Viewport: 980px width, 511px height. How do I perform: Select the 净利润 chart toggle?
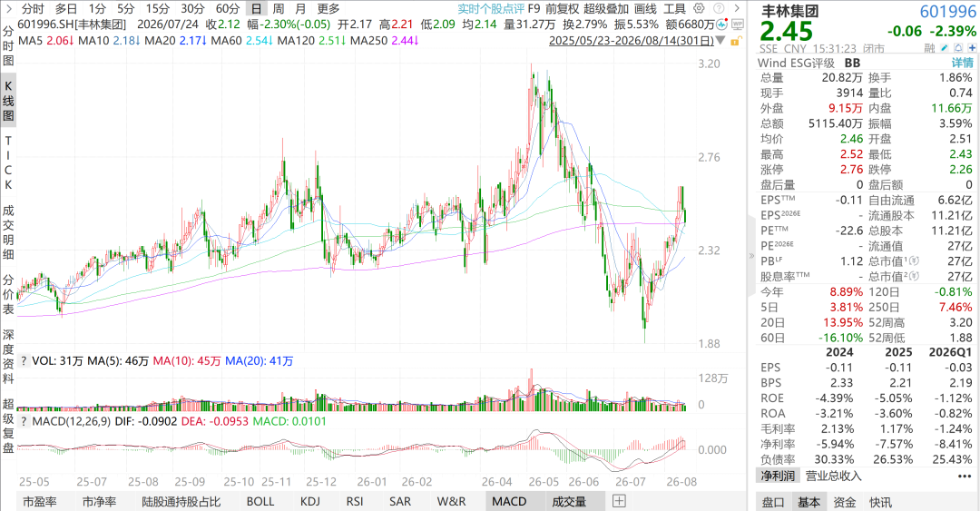click(778, 476)
